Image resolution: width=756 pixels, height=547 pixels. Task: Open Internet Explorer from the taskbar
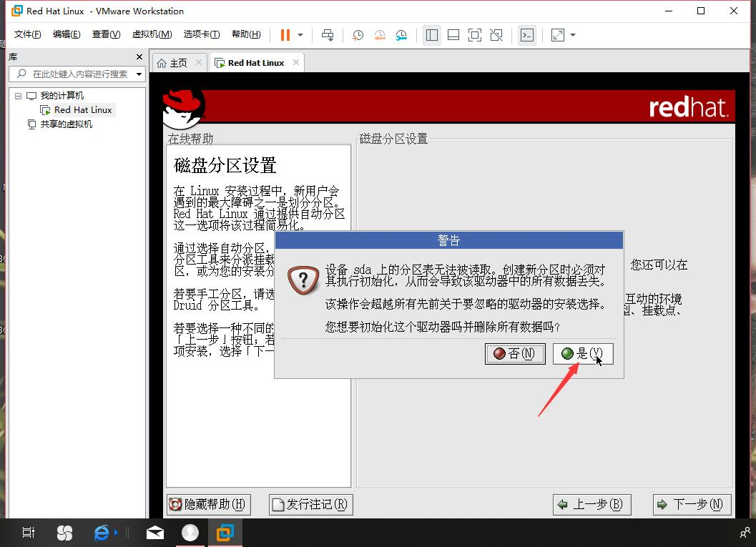point(102,533)
